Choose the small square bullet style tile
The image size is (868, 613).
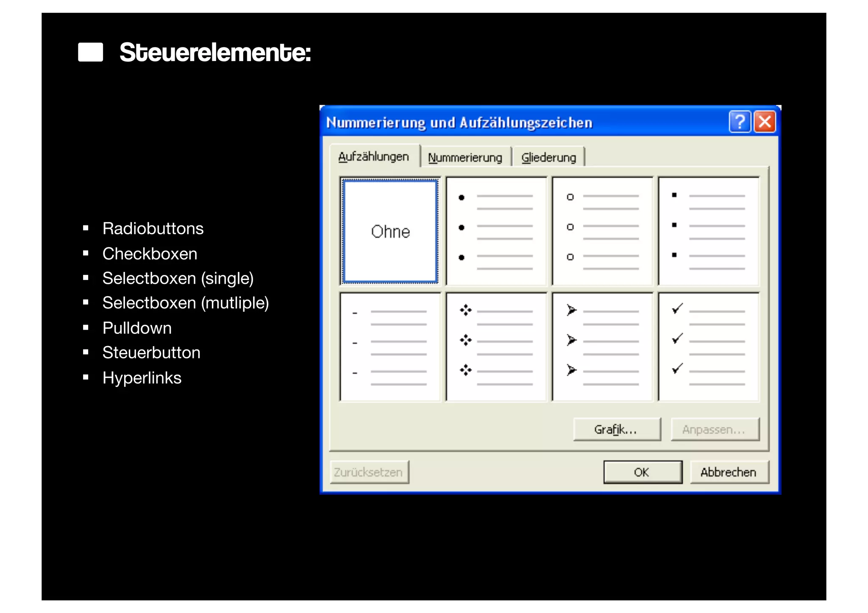click(x=709, y=231)
